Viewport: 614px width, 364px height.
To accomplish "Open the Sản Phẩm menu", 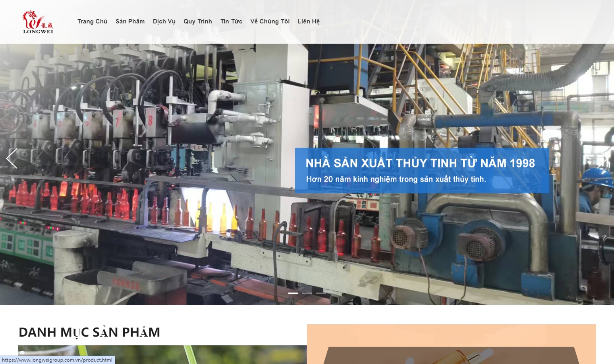I will (x=130, y=21).
